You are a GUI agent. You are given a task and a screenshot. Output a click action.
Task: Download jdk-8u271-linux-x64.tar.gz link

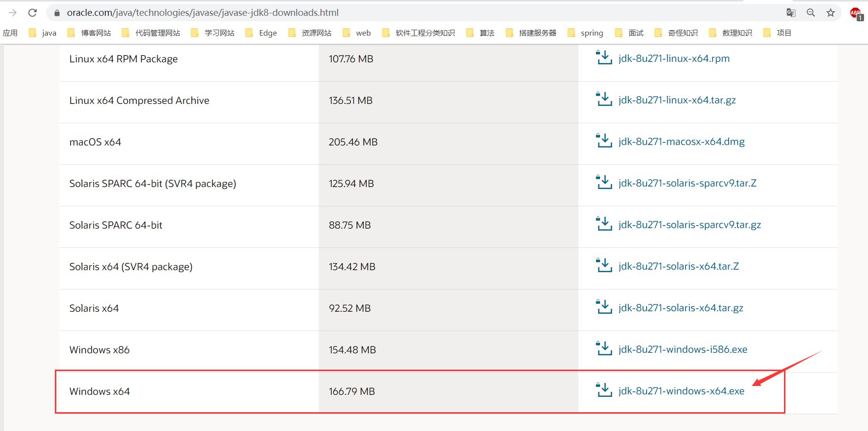pyautogui.click(x=677, y=100)
